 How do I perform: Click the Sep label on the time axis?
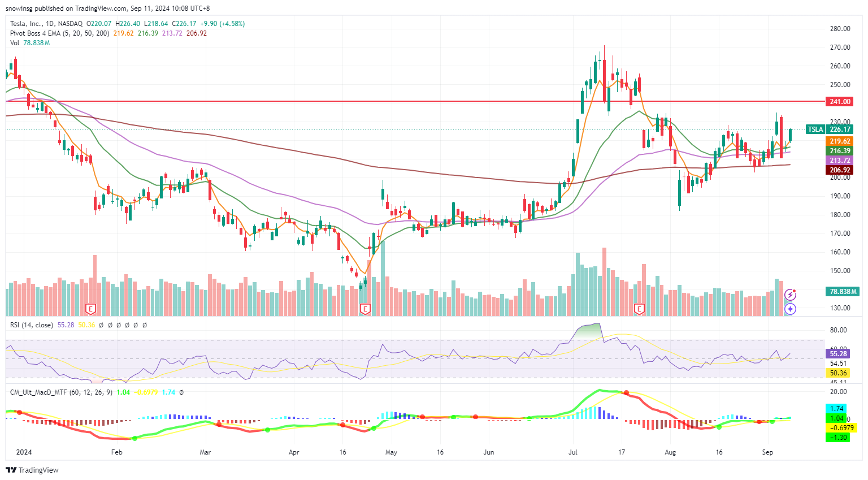coord(767,452)
